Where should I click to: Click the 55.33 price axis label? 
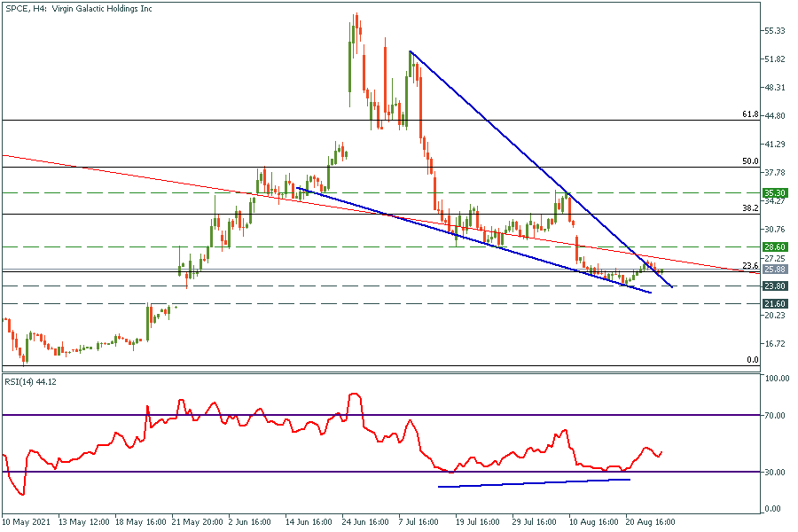775,31
